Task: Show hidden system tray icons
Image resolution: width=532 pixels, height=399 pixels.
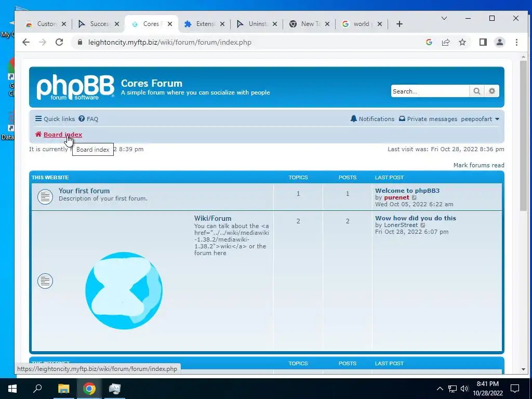Action: [440, 389]
